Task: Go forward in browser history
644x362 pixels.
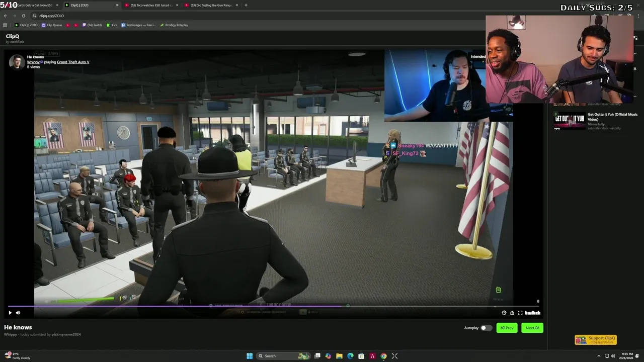Action: [14, 16]
